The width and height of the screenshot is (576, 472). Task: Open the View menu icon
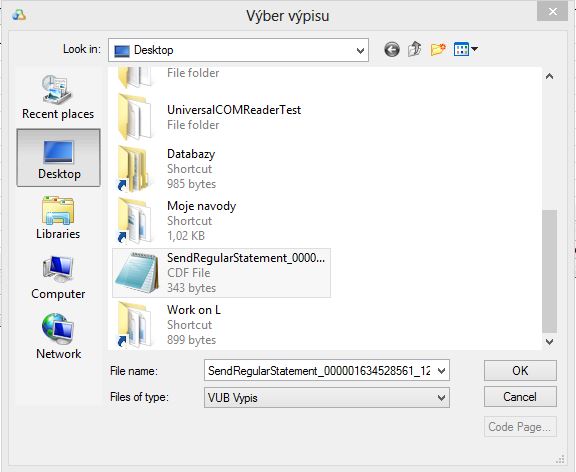(x=465, y=49)
